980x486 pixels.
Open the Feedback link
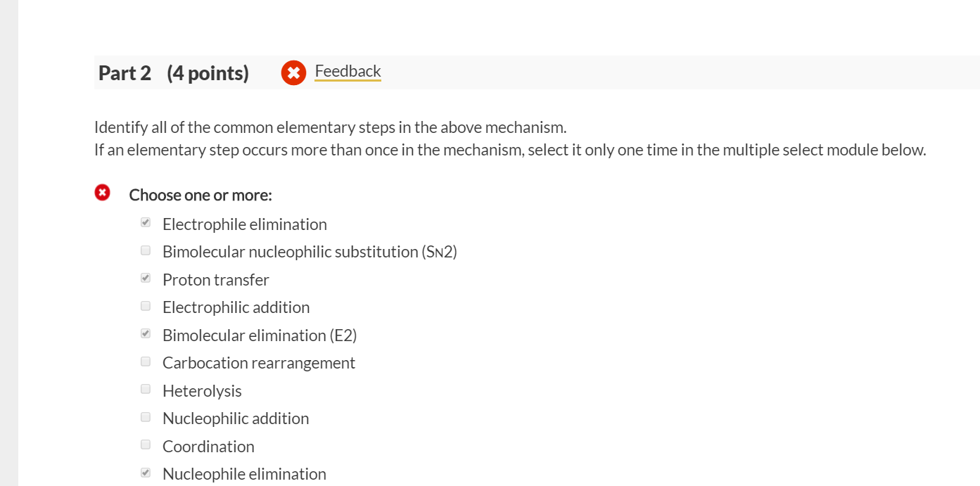click(348, 71)
